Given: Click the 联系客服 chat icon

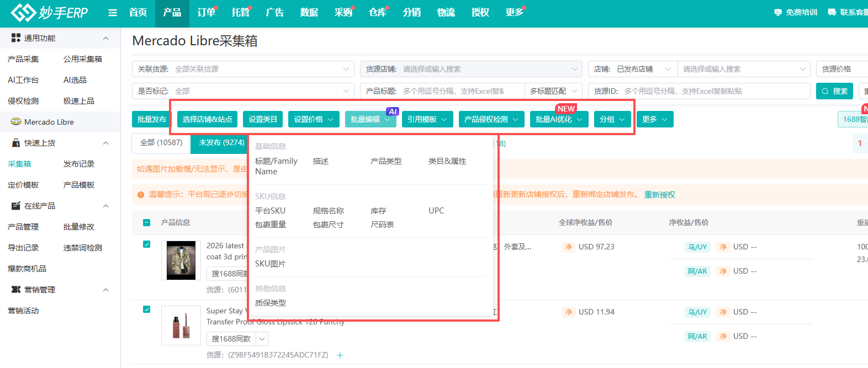Looking at the screenshot, I should click(x=832, y=12).
